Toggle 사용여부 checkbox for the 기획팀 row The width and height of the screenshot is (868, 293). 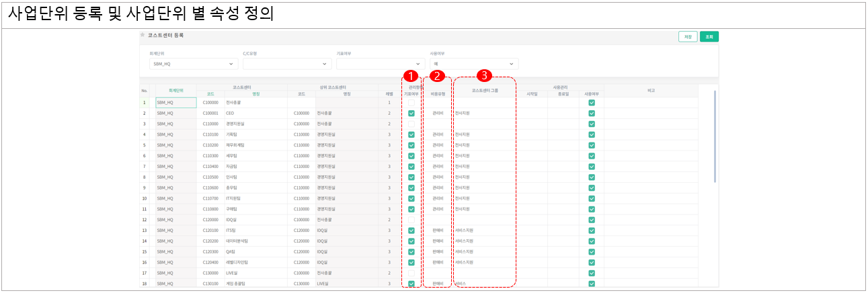[592, 135]
